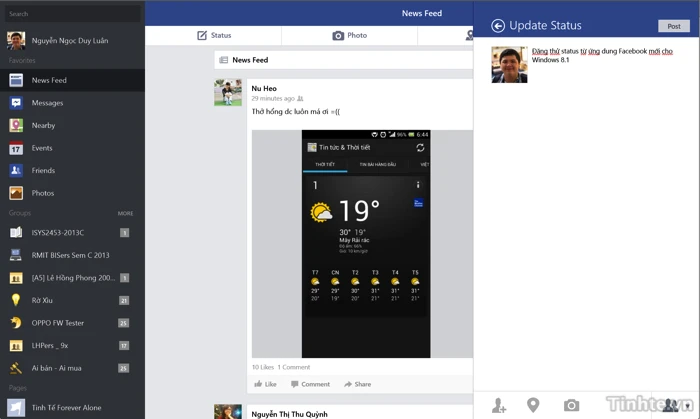Viewport: 700px width, 419px height.
Task: Select the Photo tab
Action: (x=350, y=35)
